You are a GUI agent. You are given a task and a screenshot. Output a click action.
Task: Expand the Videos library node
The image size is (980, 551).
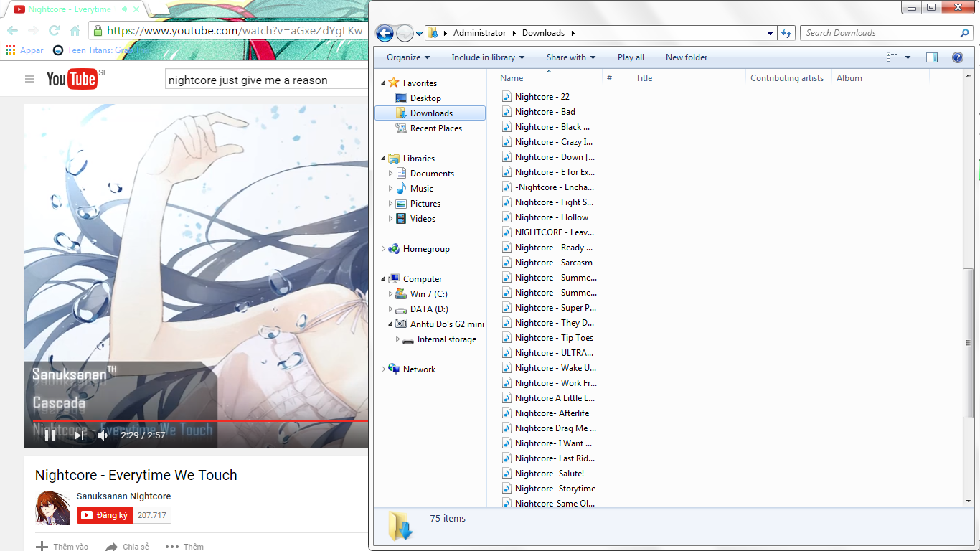point(391,219)
